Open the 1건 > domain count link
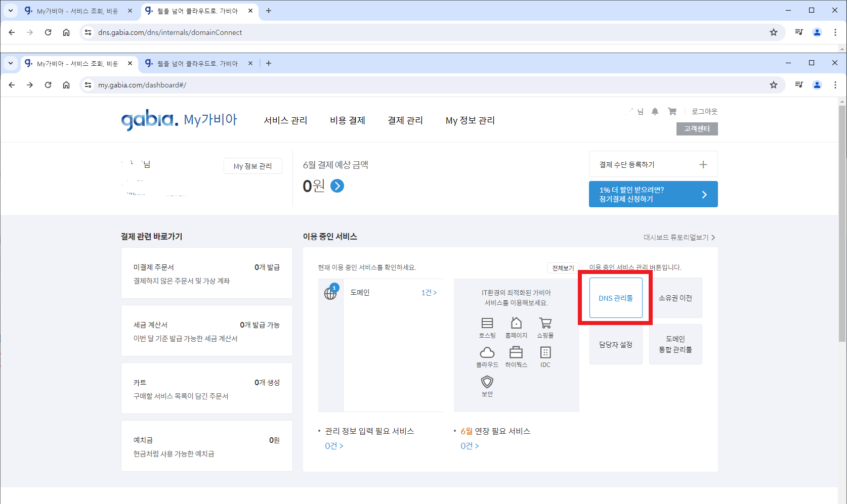Screen dimensions: 847x504 click(429, 293)
